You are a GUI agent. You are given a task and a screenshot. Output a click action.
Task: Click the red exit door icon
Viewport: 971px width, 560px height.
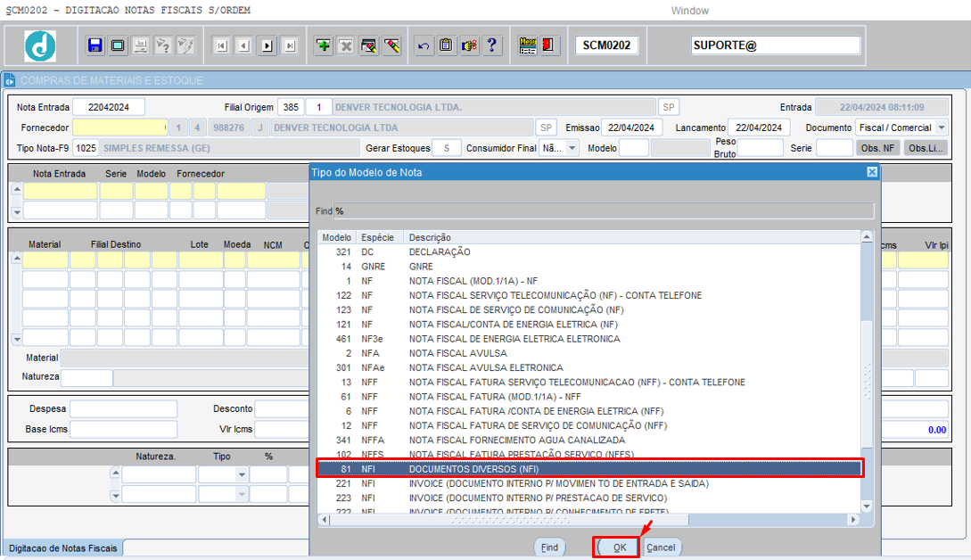[548, 45]
